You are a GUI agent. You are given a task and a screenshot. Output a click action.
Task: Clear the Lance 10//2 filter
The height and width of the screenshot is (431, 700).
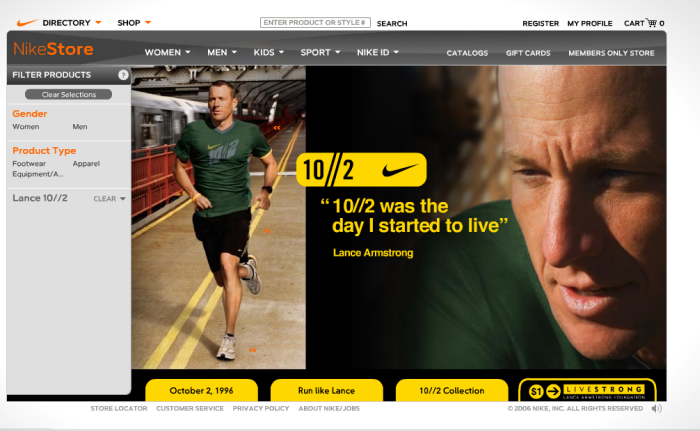pyautogui.click(x=109, y=199)
